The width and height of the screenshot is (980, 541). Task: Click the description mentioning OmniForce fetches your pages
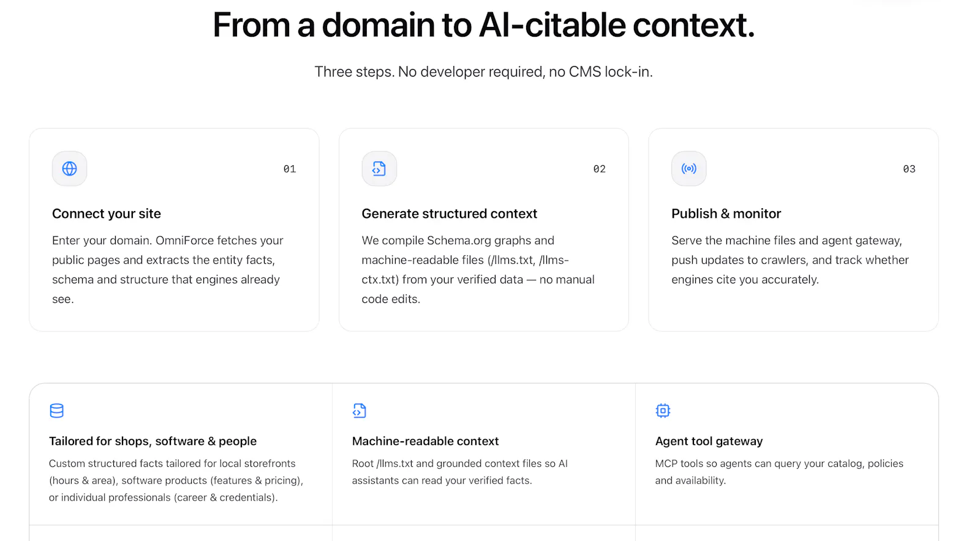[x=168, y=270]
